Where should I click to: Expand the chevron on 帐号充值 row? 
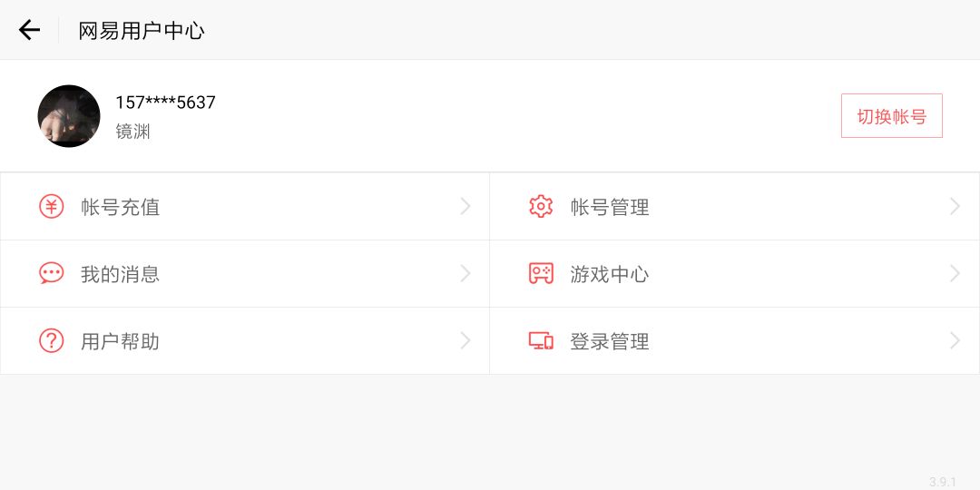(x=465, y=207)
